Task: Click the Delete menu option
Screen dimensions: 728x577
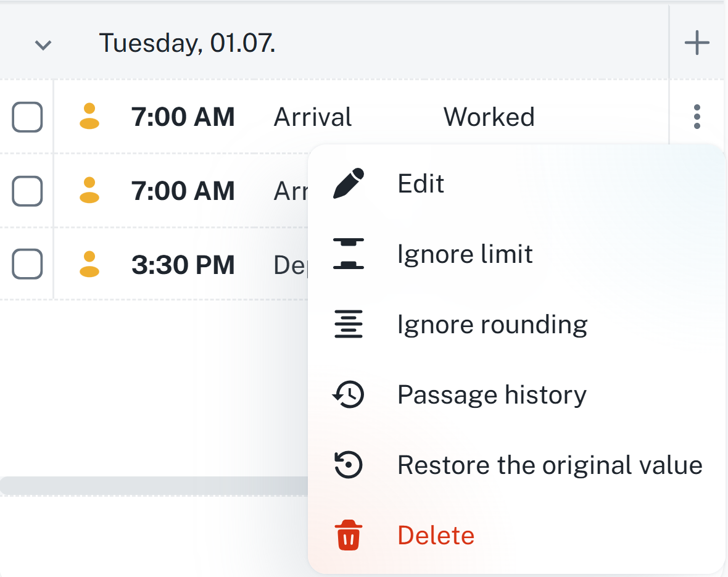Action: pos(436,535)
